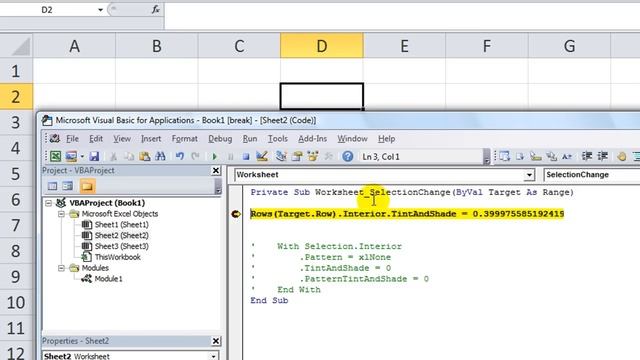Open the Window menu
Screen dimensions: 640x360
click(352, 139)
